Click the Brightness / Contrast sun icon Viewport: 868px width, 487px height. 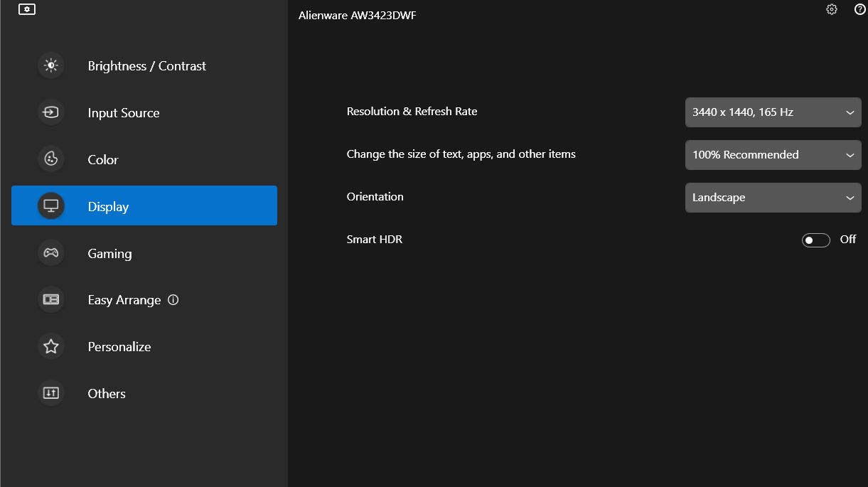click(x=50, y=65)
